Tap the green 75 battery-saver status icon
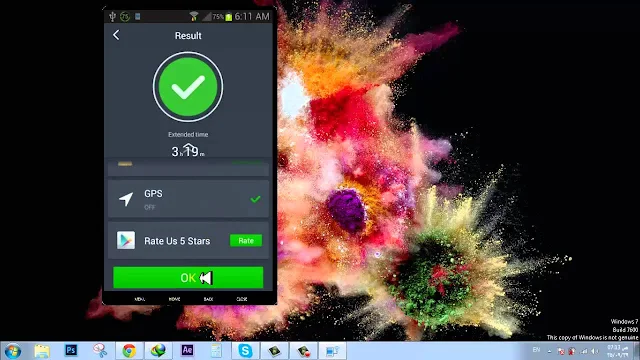640x360 pixels. click(125, 17)
